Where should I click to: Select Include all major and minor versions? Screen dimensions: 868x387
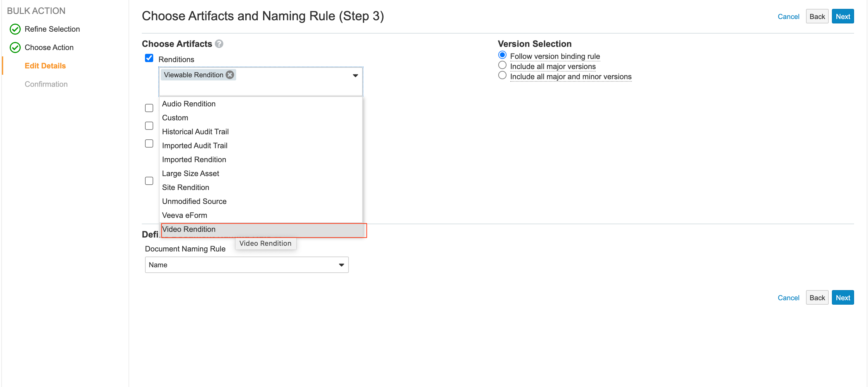pyautogui.click(x=502, y=75)
